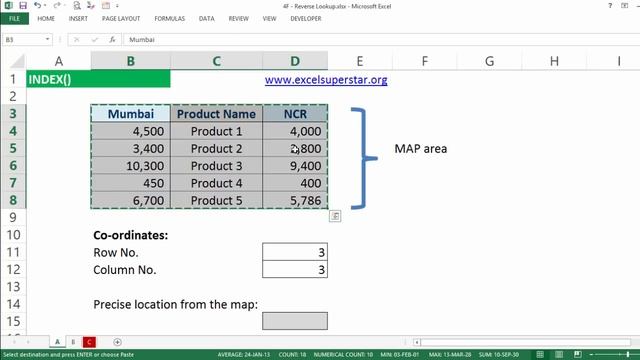Select the cell with value 5,786
This screenshot has height=360, width=640.
click(295, 200)
